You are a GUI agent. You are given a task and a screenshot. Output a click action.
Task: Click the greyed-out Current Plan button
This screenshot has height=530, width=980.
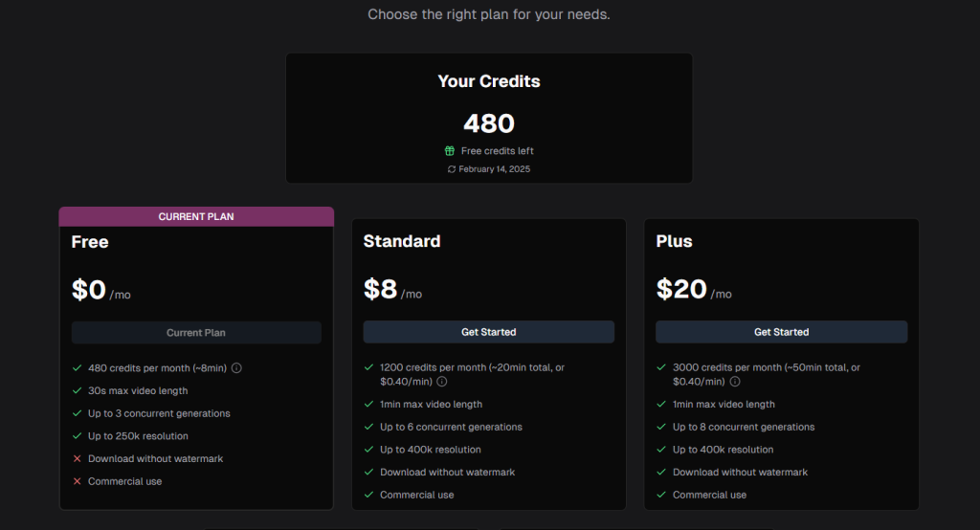pos(196,333)
